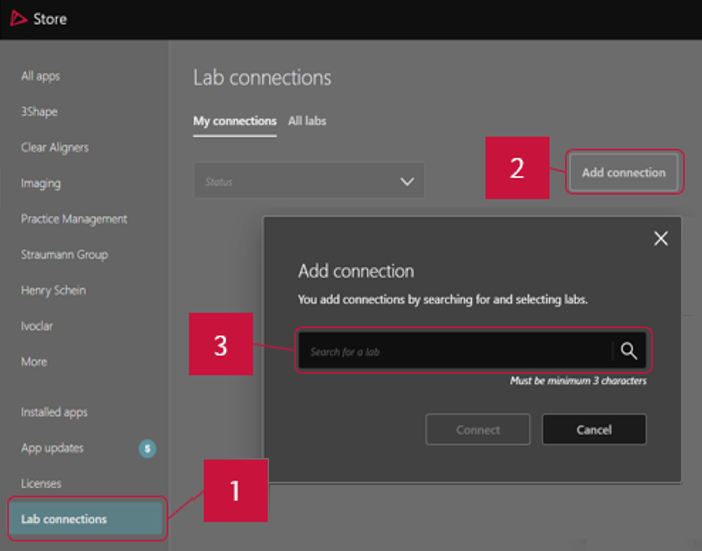
Task: Click the App updates count badge
Action: [147, 448]
